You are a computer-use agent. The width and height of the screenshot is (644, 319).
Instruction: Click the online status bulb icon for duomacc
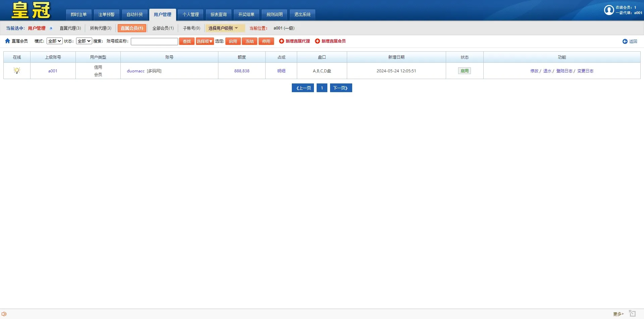point(16,70)
